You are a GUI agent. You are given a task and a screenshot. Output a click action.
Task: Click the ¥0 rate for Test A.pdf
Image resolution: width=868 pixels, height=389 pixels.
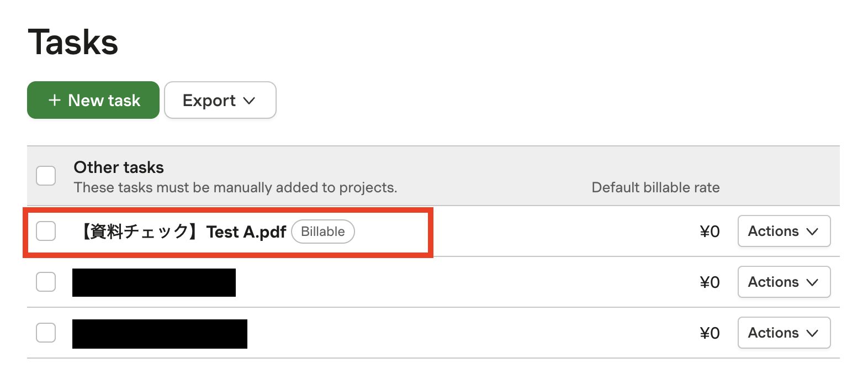[x=710, y=232]
